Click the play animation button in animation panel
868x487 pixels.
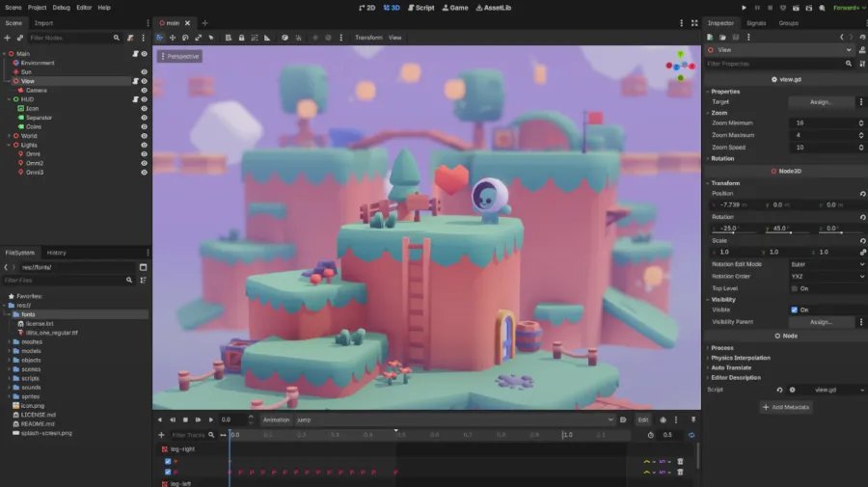[x=211, y=419]
